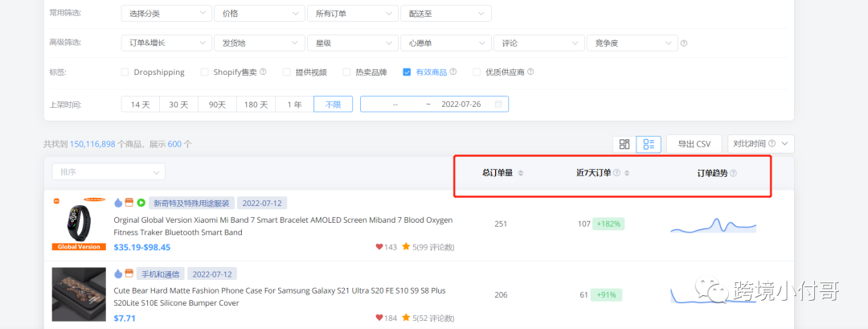The width and height of the screenshot is (868, 329).
Task: Click help icon next to 订单趋势 header
Action: point(734,174)
